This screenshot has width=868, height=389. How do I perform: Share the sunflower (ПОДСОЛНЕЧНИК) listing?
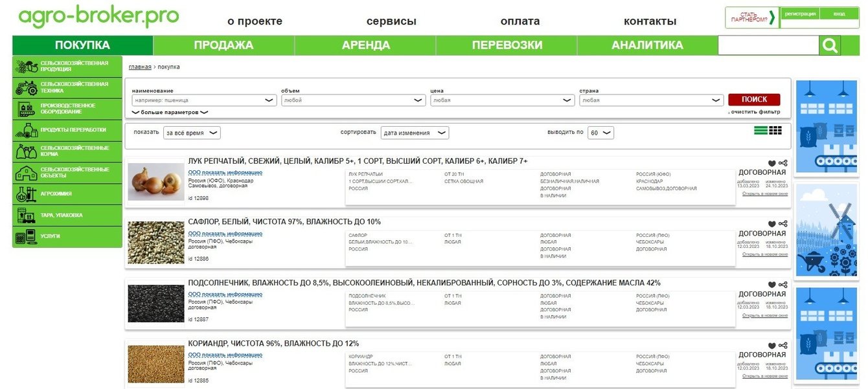tap(783, 285)
